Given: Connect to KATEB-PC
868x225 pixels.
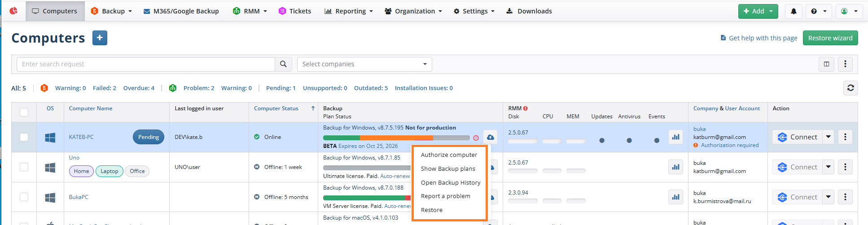Looking at the screenshot, I should point(798,137).
